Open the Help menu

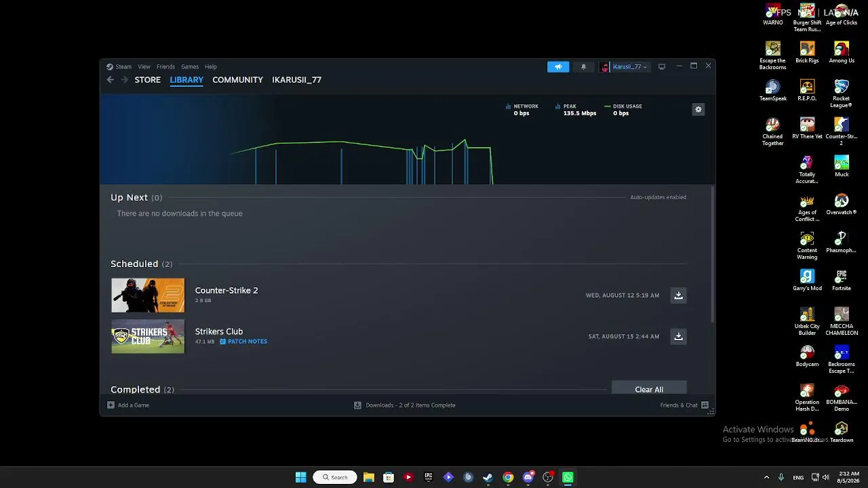[x=211, y=66]
